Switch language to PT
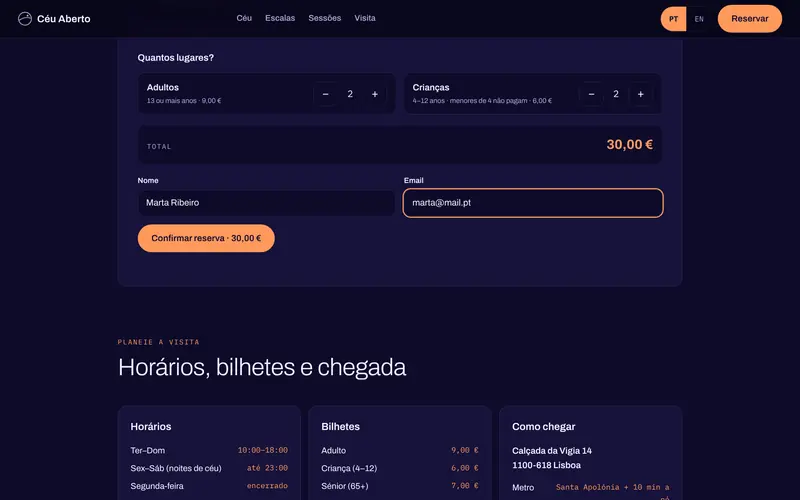Viewport: 800px width, 500px height. 673,19
